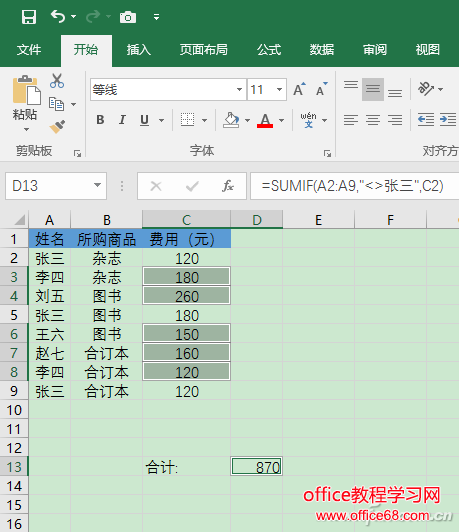The height and width of the screenshot is (532, 459).
Task: Expand the underline style dropdown
Action: [162, 120]
